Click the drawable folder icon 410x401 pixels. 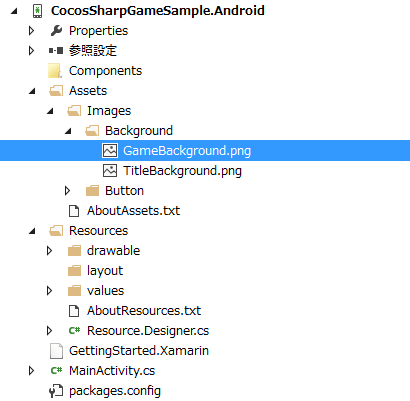click(74, 251)
